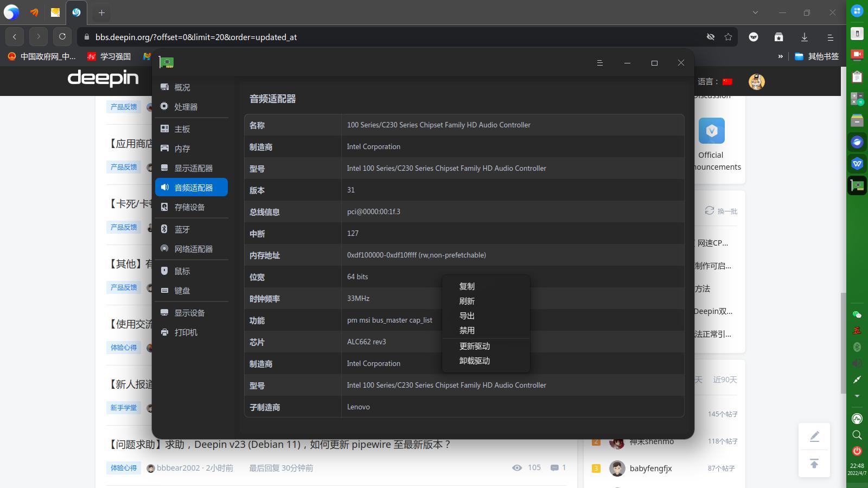Open the 中国政府网 bookmark
The image size is (868, 488).
pyautogui.click(x=42, y=56)
